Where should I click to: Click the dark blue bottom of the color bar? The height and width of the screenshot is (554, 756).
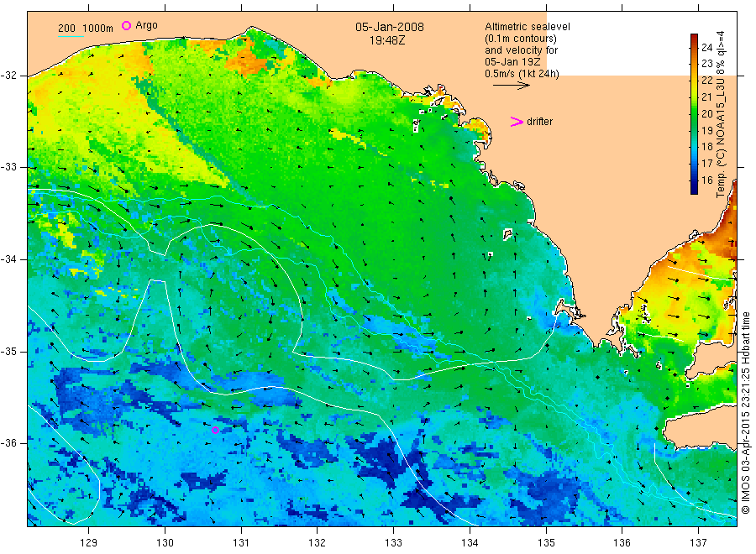694,188
